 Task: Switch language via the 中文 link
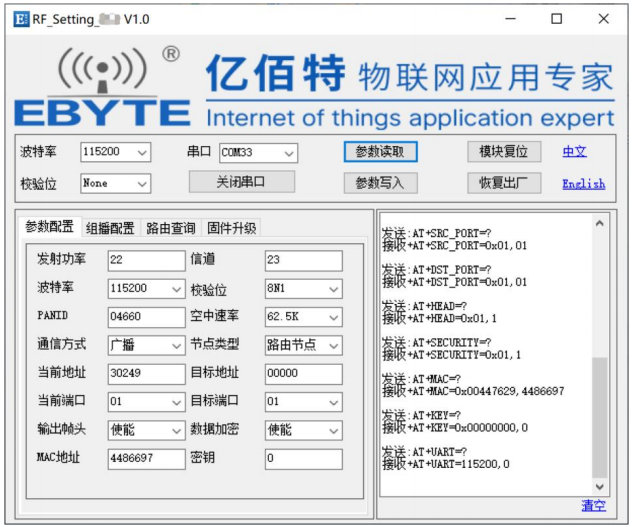coord(574,152)
